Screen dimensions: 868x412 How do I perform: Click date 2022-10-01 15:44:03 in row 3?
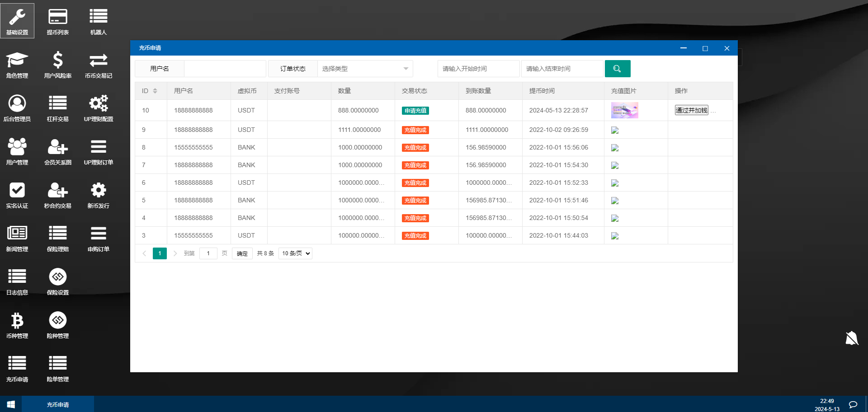[559, 235]
